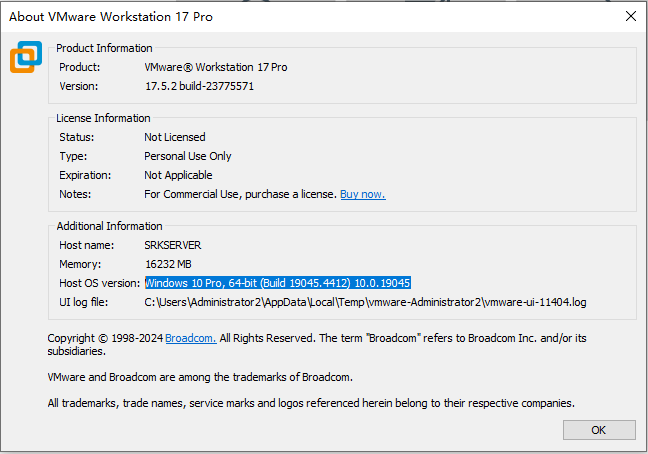Click the highlighted Host OS version value

(x=278, y=283)
